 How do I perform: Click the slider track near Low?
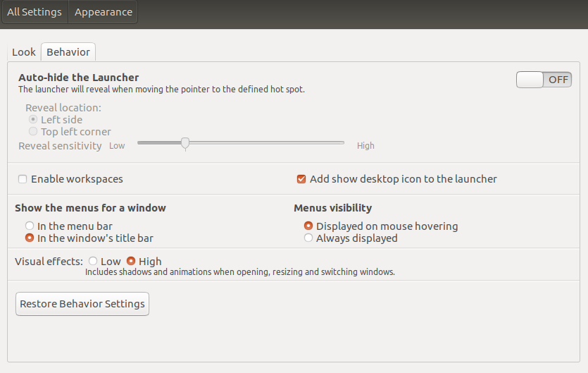tap(148, 142)
